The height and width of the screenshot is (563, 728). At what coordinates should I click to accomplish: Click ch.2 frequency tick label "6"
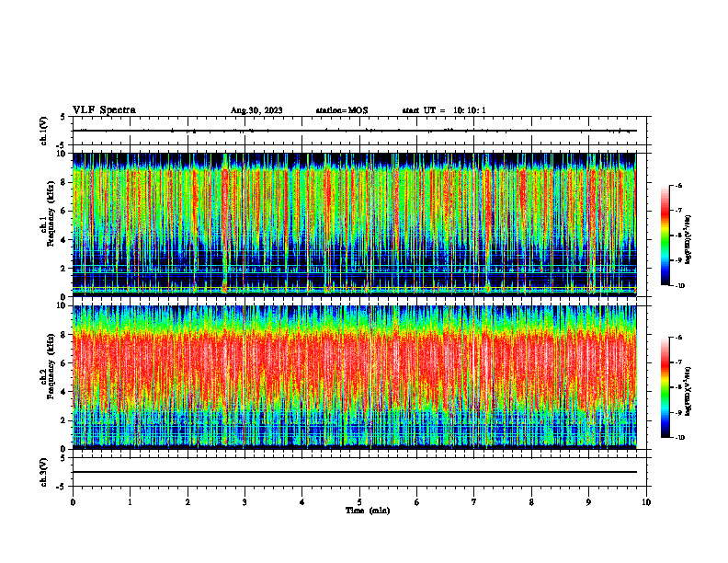pos(64,363)
